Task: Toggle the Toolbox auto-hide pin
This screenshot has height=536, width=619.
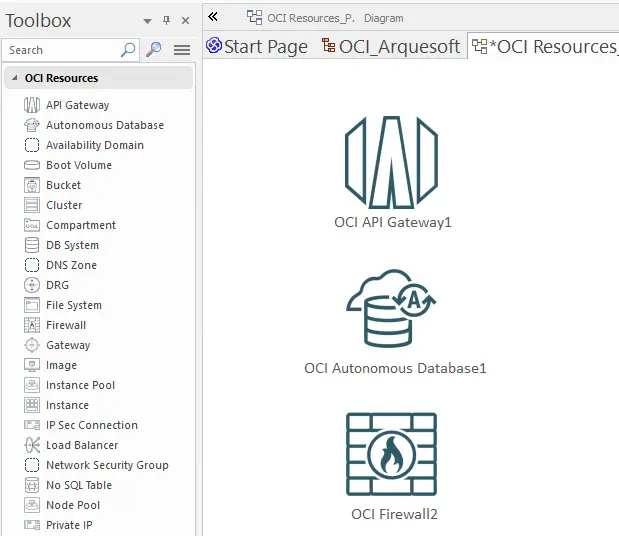Action: (166, 21)
